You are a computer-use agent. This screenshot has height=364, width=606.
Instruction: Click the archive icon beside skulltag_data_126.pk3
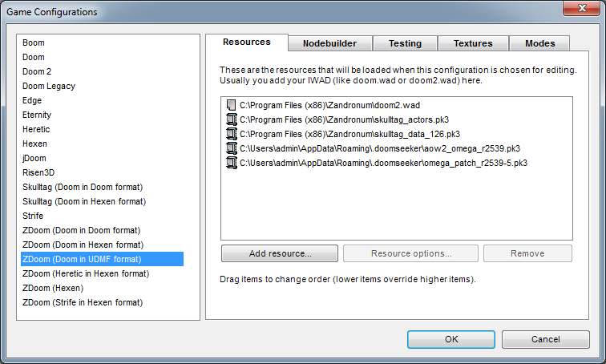click(231, 134)
